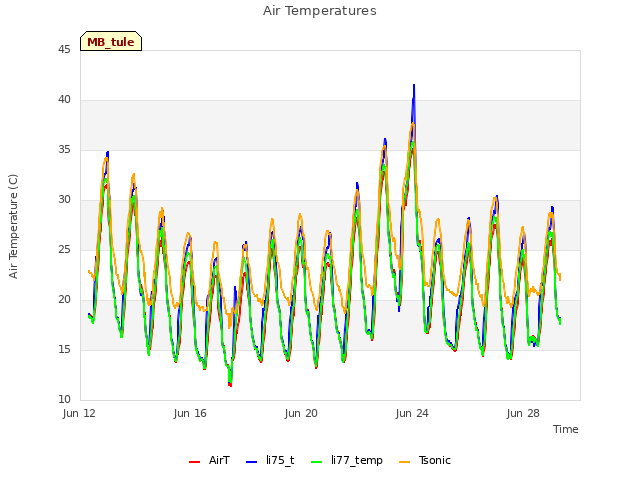Image resolution: width=640 pixels, height=480 pixels.
Task: Click the Jun 16 x-axis tick label
Action: point(190,413)
